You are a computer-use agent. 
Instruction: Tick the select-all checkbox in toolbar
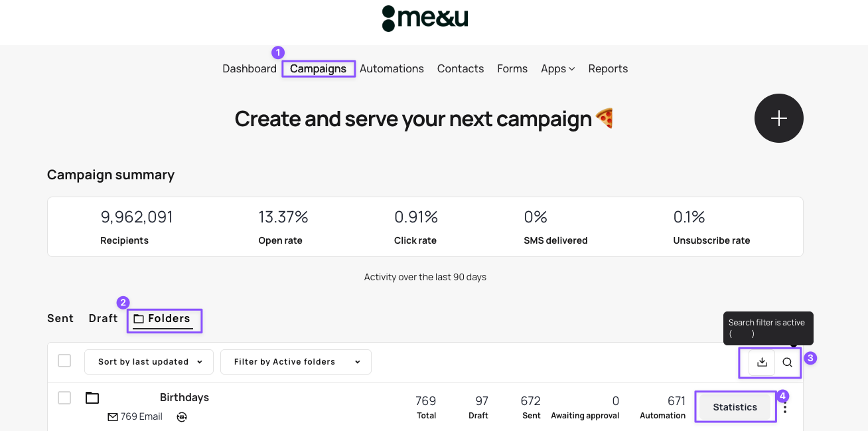tap(64, 361)
